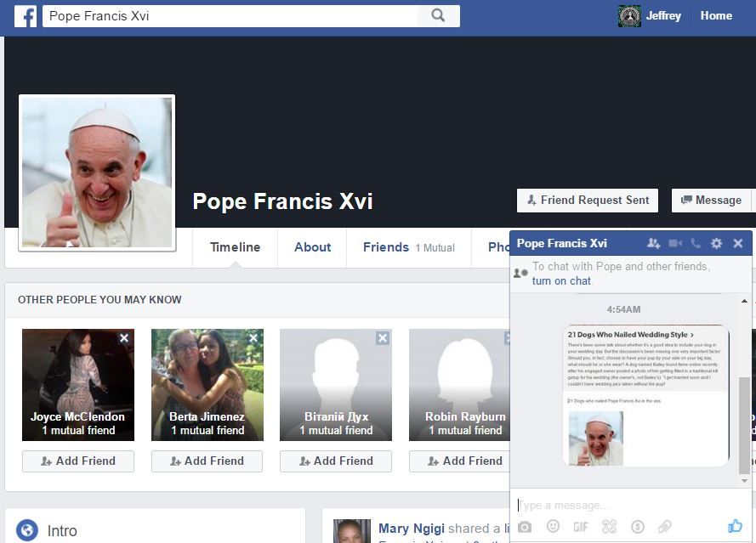Click the '1 Mutual' friends count

[x=435, y=248]
